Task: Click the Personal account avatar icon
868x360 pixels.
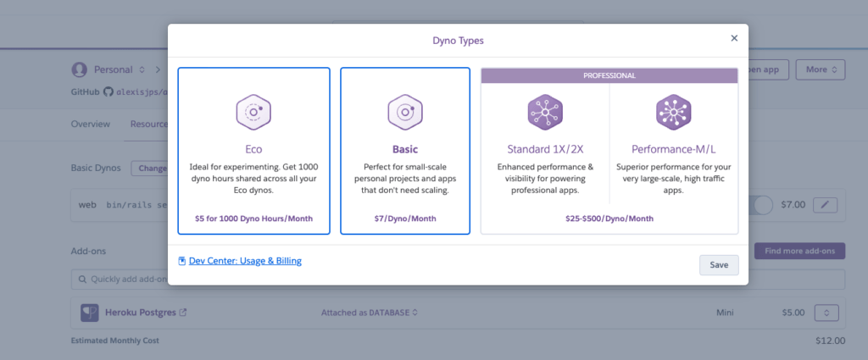Action: point(80,69)
